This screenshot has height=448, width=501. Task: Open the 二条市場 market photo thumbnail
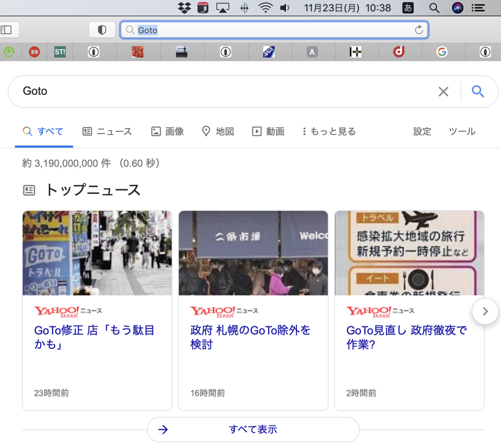pyautogui.click(x=253, y=253)
